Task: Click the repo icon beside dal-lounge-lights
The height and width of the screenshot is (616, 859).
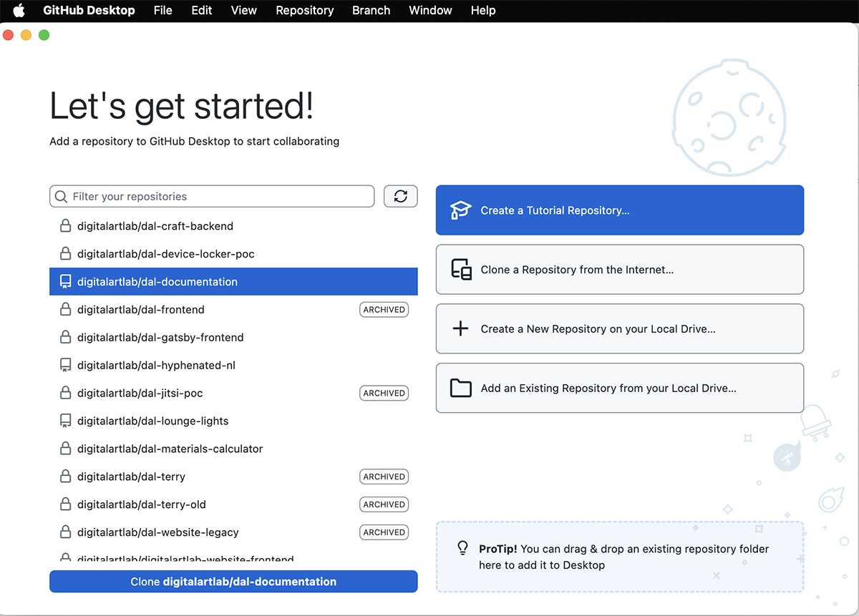Action: point(65,421)
